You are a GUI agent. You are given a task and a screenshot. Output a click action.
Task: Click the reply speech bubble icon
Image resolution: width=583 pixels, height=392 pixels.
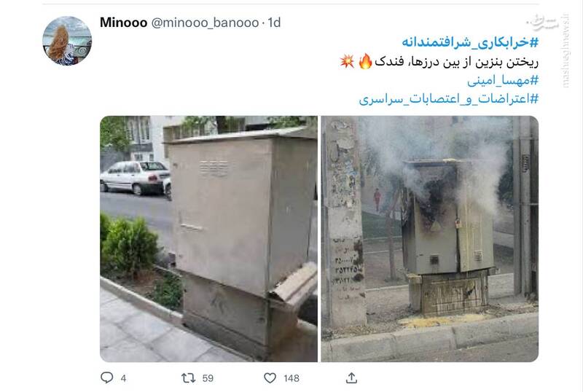(x=106, y=377)
